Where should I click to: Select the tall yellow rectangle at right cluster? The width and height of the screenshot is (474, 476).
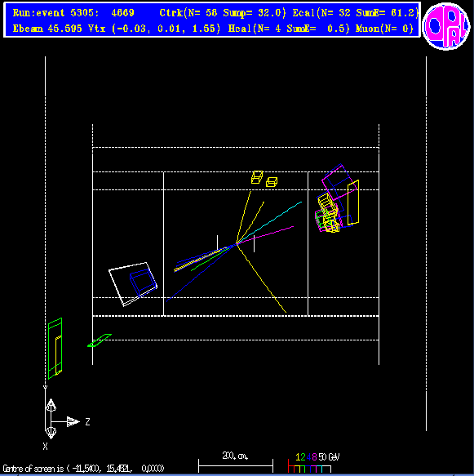(x=353, y=202)
